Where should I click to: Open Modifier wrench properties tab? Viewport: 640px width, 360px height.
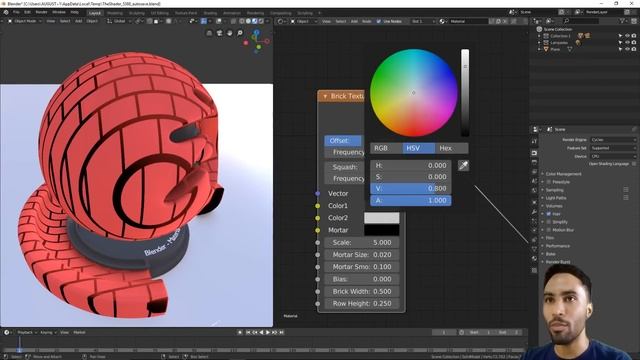534,212
